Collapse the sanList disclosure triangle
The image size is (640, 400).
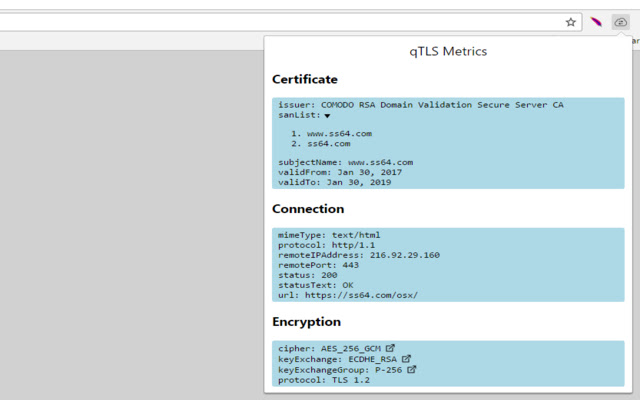[x=327, y=116]
